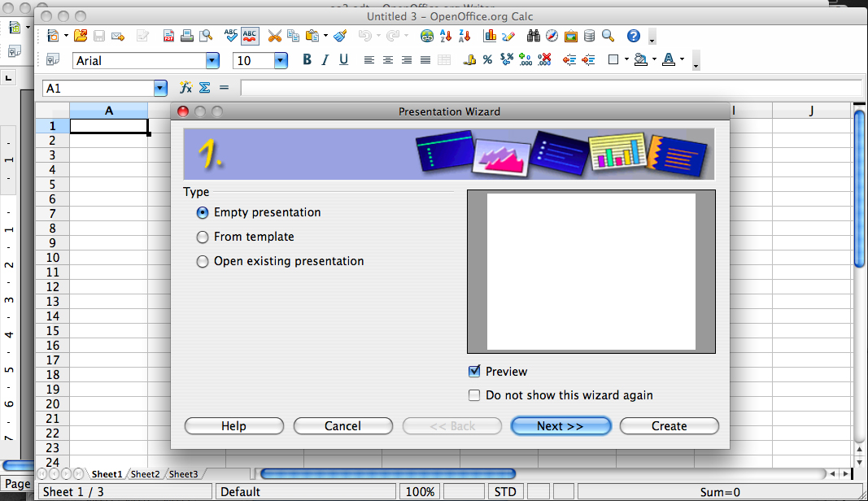The height and width of the screenshot is (501, 868).
Task: Toggle Bold formatting
Action: (308, 60)
